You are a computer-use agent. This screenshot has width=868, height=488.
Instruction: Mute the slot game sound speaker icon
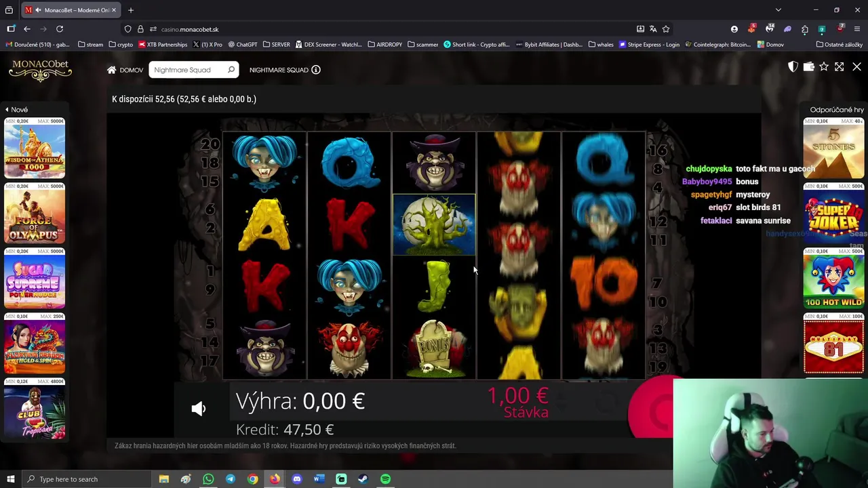(198, 408)
